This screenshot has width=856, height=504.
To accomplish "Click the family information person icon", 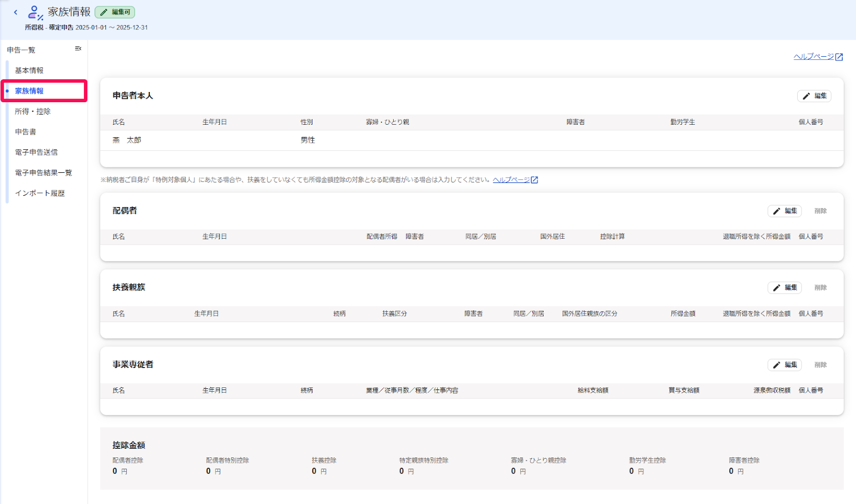I will coord(35,12).
